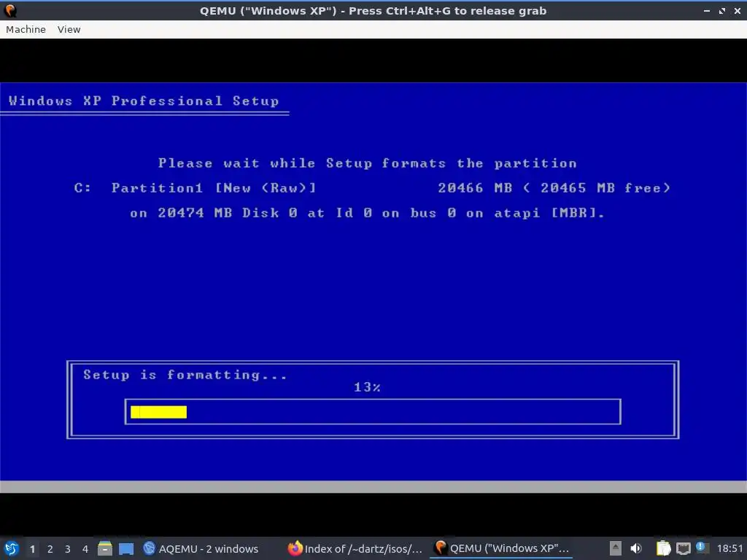Open the network connection tray icon
The image size is (747, 560).
(x=684, y=549)
